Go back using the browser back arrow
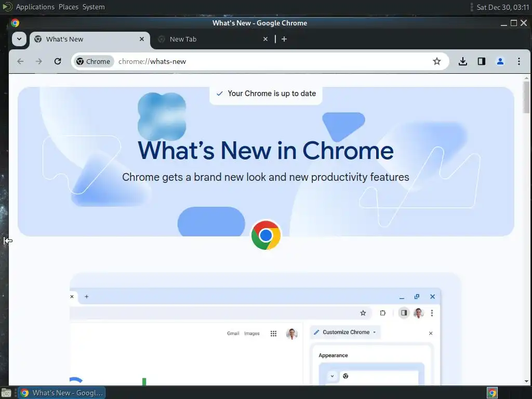This screenshot has width=532, height=399. pyautogui.click(x=20, y=61)
